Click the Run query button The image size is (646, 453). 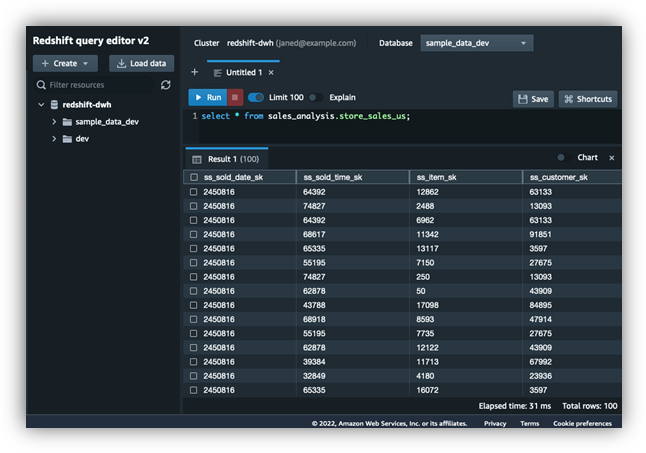(x=208, y=98)
